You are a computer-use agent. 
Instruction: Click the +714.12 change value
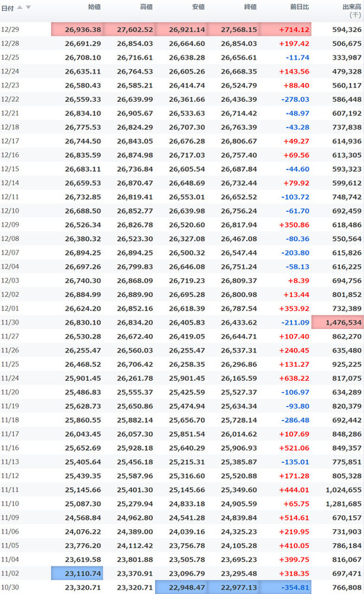tap(294, 30)
